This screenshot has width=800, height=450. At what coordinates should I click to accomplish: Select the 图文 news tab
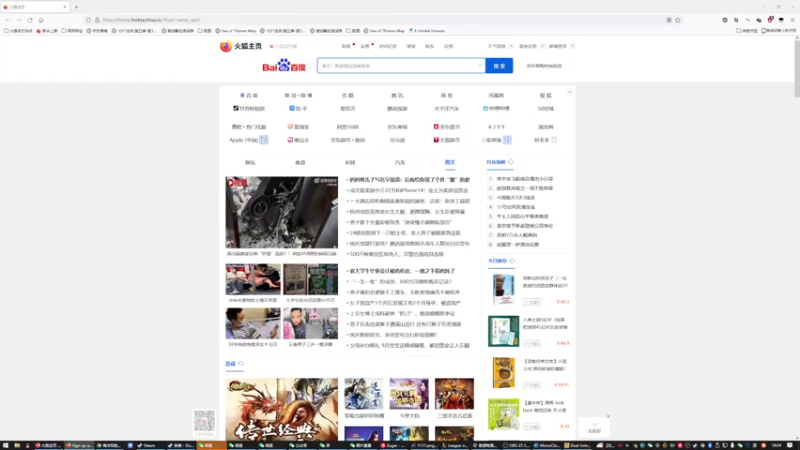click(449, 163)
